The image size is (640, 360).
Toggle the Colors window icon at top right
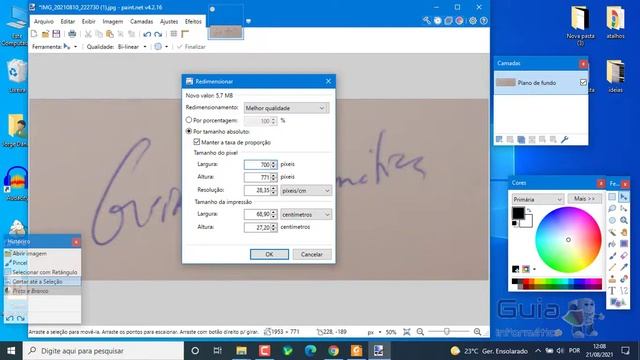point(459,20)
